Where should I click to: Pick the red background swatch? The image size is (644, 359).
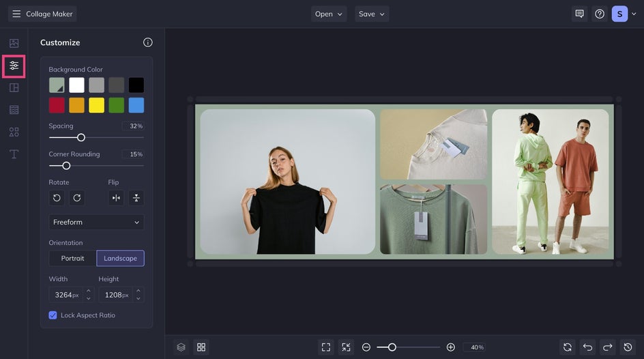(x=57, y=105)
